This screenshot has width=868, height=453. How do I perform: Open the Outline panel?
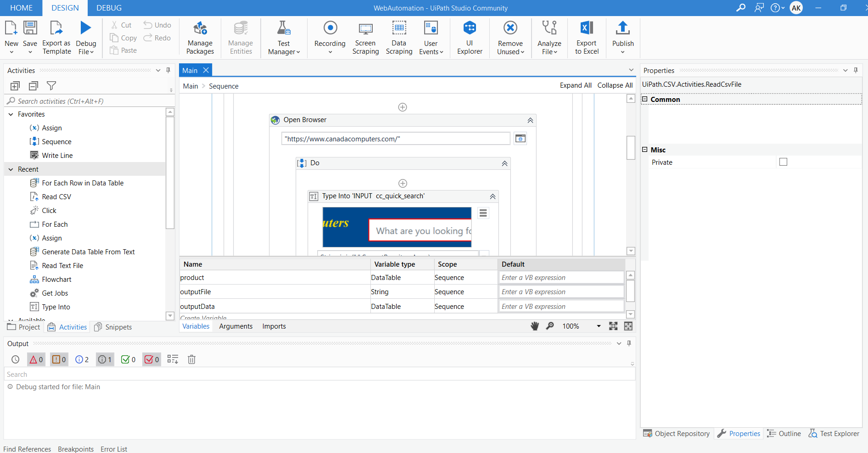point(784,433)
